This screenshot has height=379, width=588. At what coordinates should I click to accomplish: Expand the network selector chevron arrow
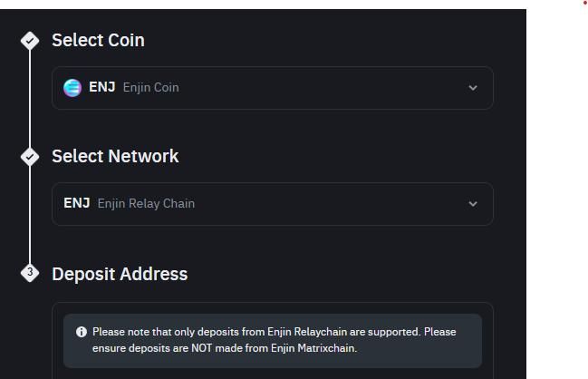[x=472, y=204]
